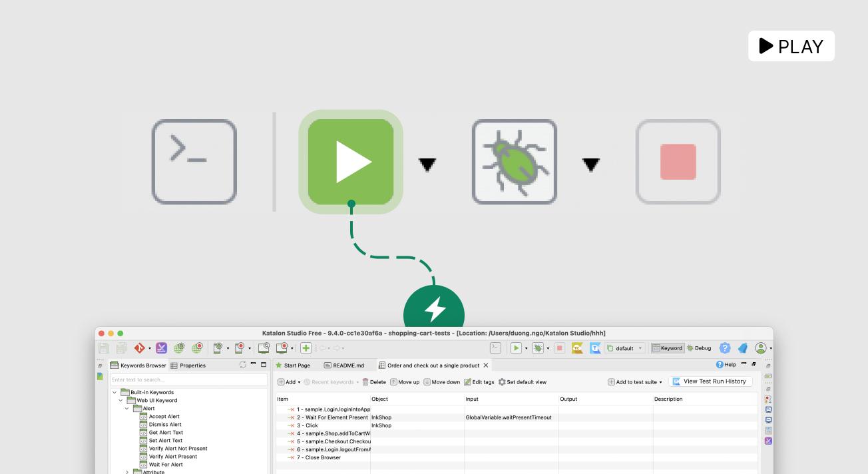The image size is (868, 474).
Task: Click the keyword search input field
Action: click(189, 379)
